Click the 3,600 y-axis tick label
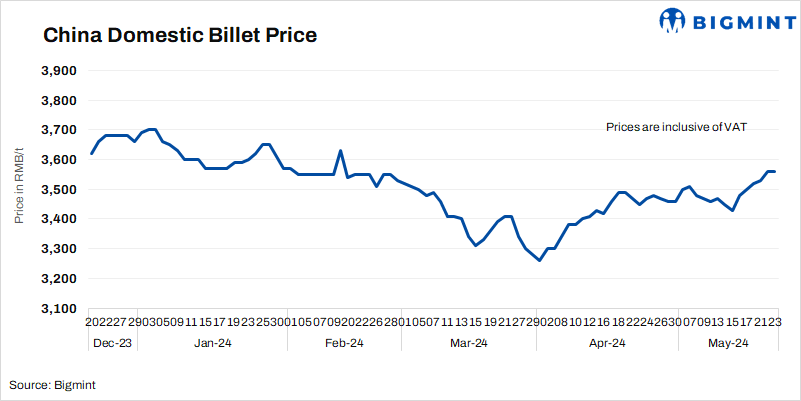 pyautogui.click(x=60, y=160)
